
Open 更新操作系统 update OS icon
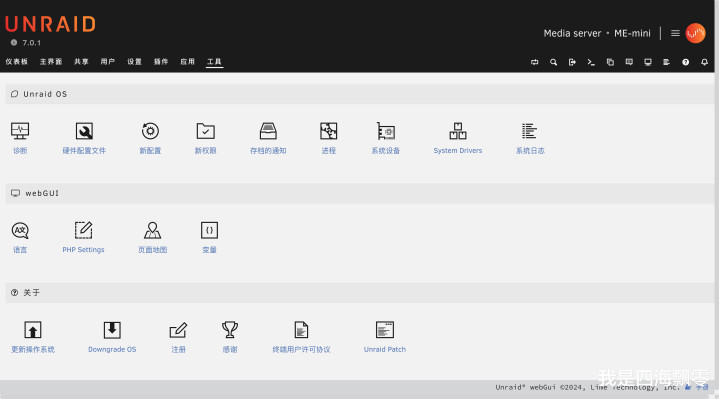[33, 330]
